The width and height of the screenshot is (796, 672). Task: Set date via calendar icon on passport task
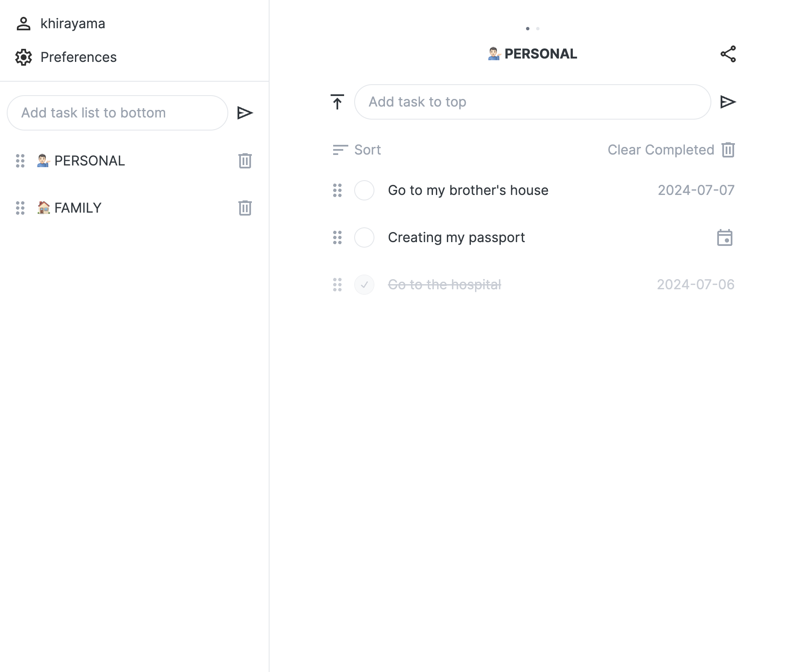(x=725, y=237)
